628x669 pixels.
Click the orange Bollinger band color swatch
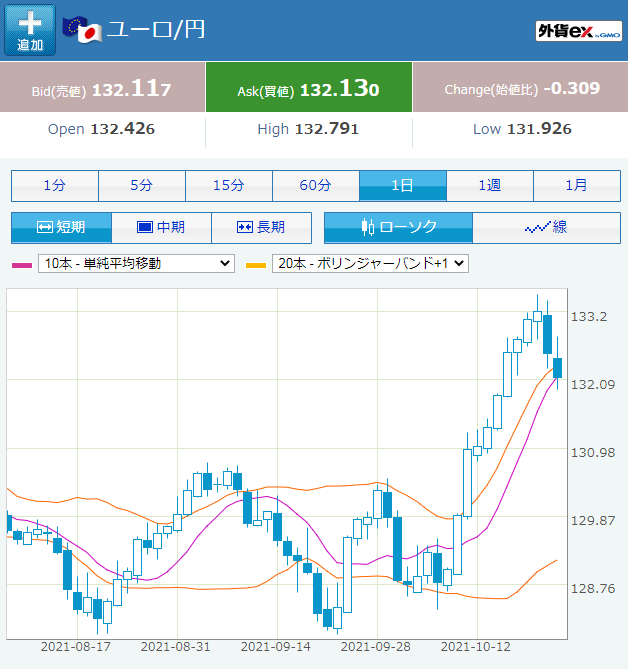coord(256,265)
